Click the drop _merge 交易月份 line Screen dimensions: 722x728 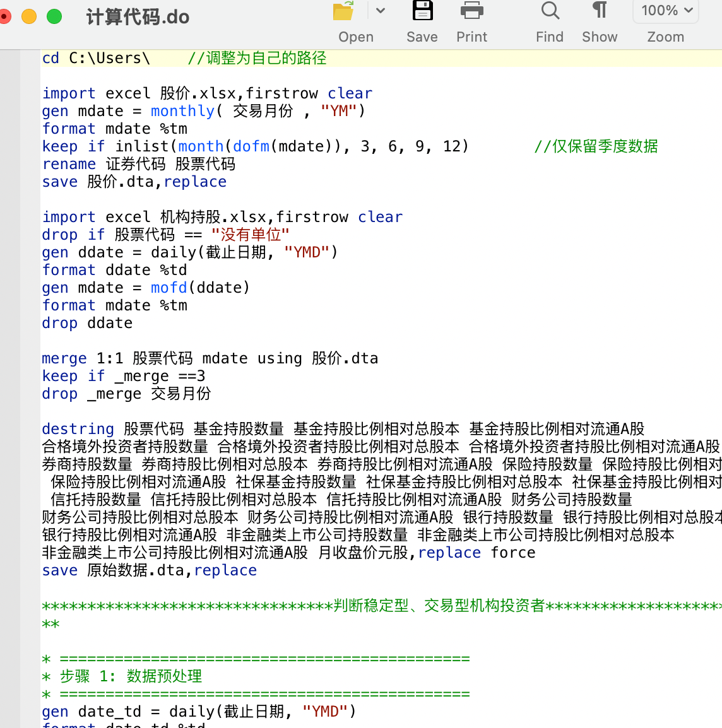(126, 393)
